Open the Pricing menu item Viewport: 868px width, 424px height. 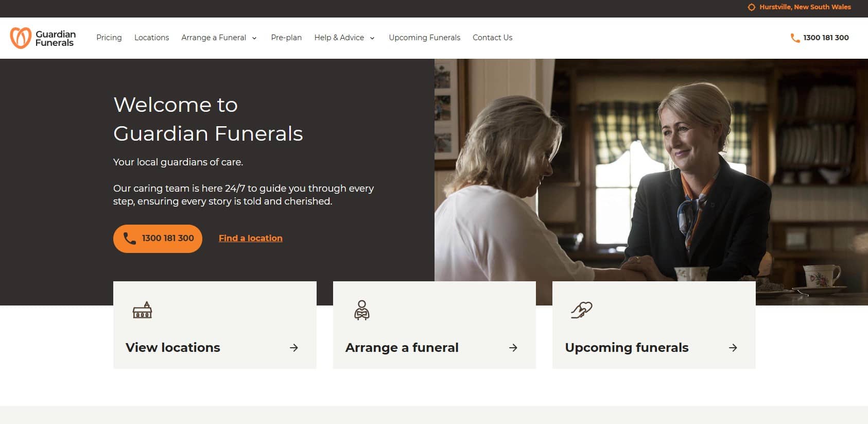point(109,38)
